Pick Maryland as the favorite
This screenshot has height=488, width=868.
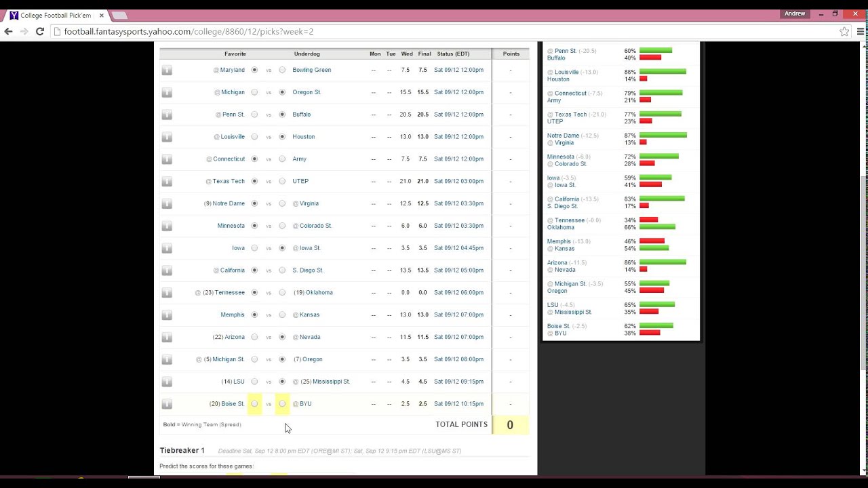[x=254, y=70]
